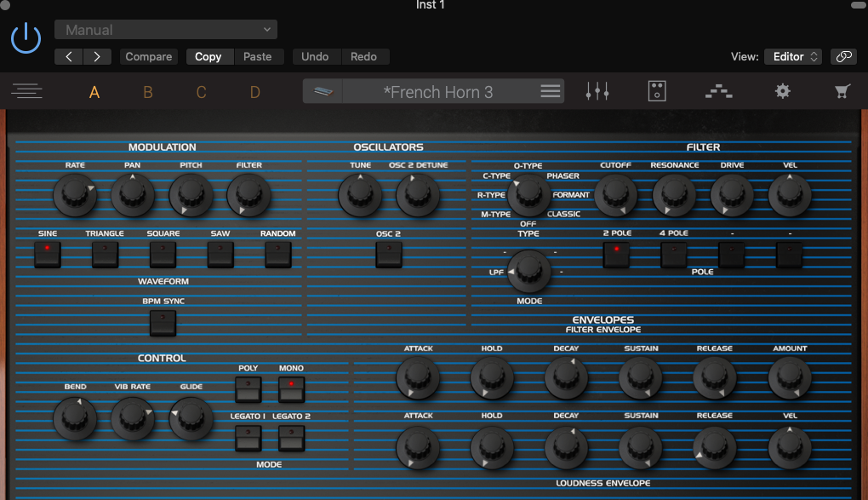Switch to preset slot D

255,92
